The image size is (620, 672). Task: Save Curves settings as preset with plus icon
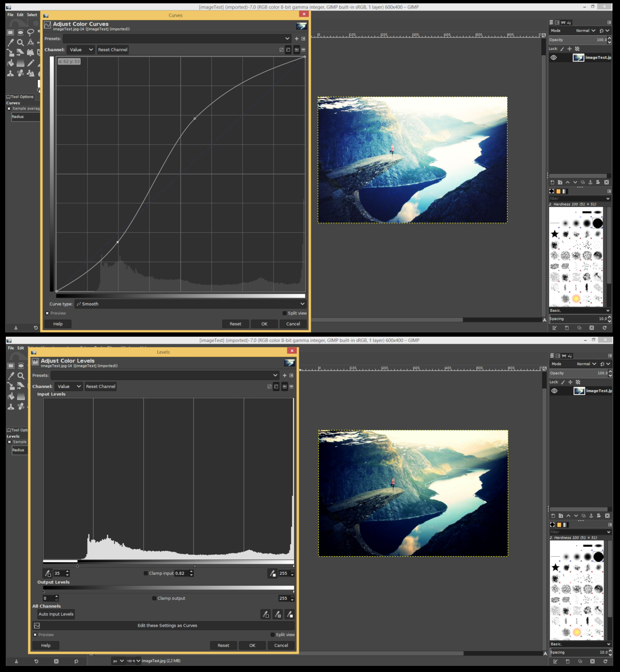[296, 38]
